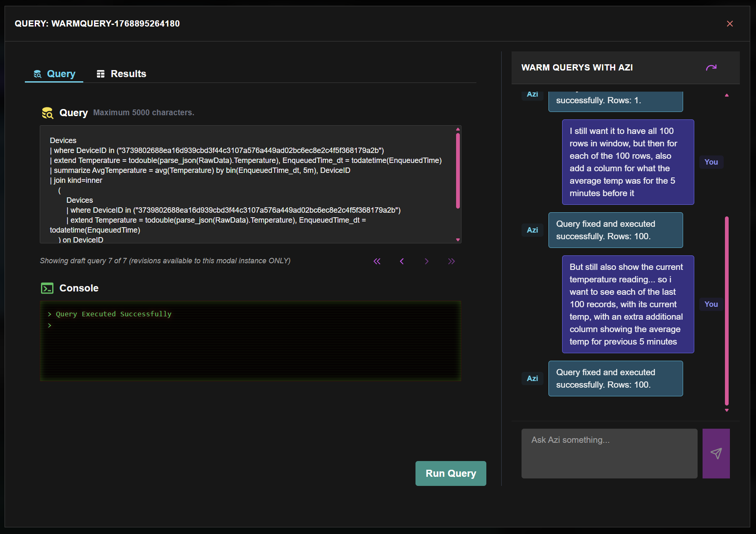Click chat panel scroll up arrow
756x534 pixels.
(727, 95)
